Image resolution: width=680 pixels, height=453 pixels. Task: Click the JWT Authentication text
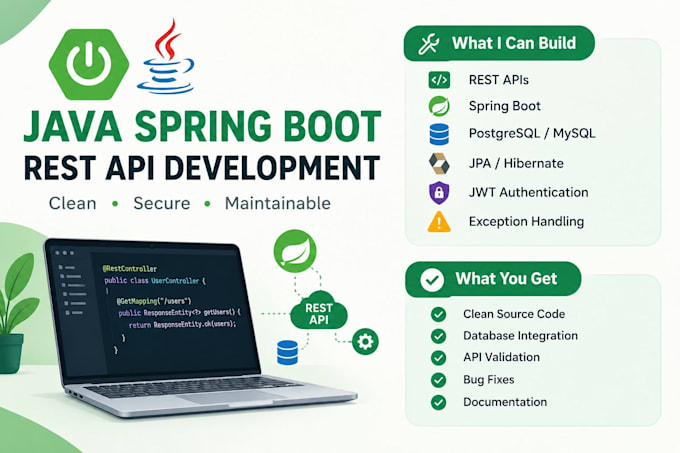(x=529, y=192)
